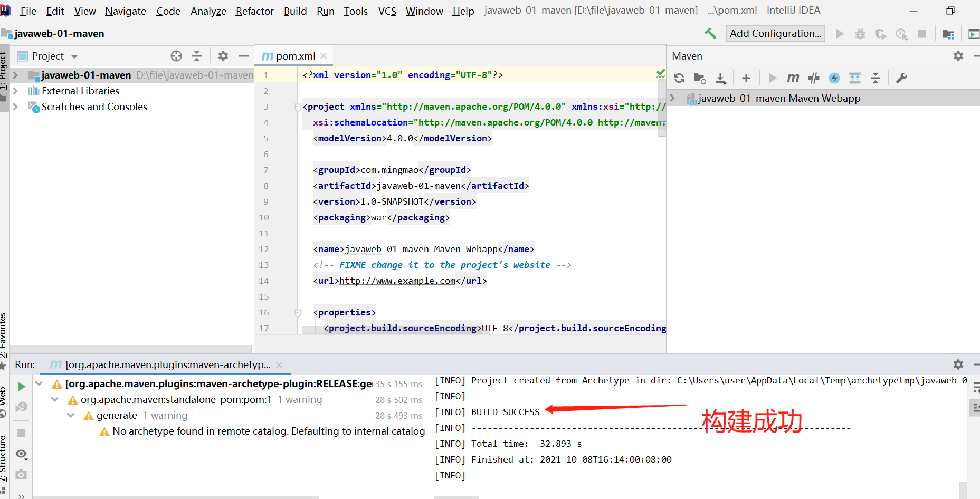Click Run with Coverage icon

point(880,34)
